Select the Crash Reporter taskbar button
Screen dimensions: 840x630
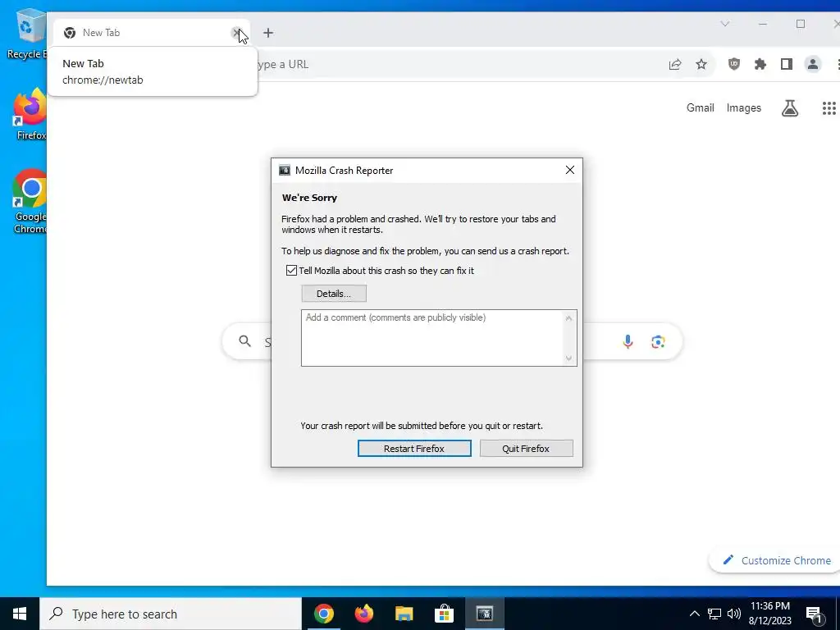click(484, 614)
